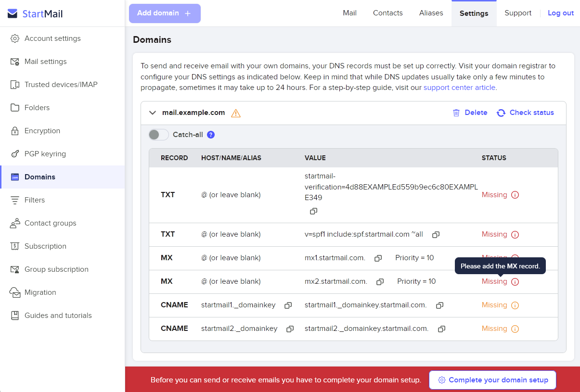Click Complete your domain setup
Image resolution: width=580 pixels, height=392 pixels.
(492, 379)
